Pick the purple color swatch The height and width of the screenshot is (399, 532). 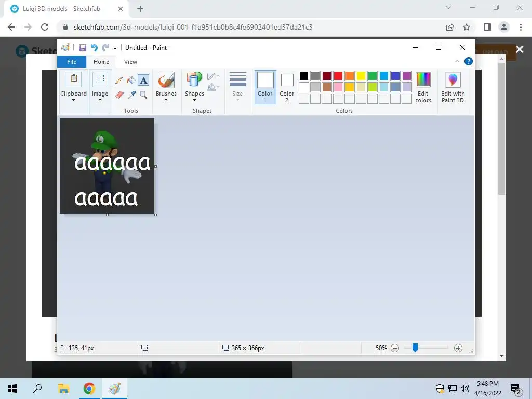(407, 76)
